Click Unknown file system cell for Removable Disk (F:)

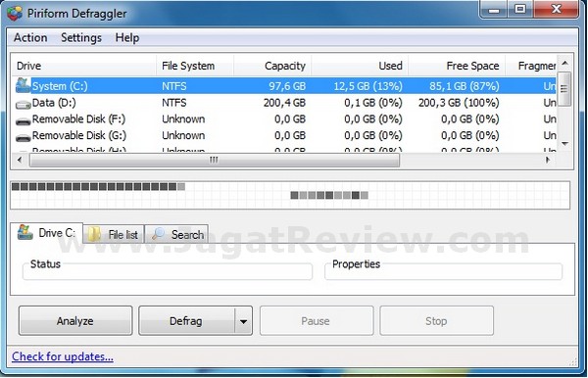183,119
